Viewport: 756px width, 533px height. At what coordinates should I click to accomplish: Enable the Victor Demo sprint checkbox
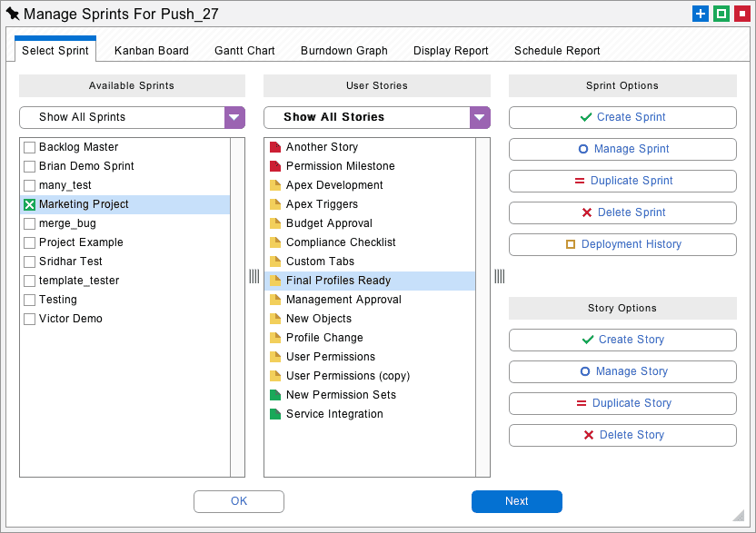(30, 319)
